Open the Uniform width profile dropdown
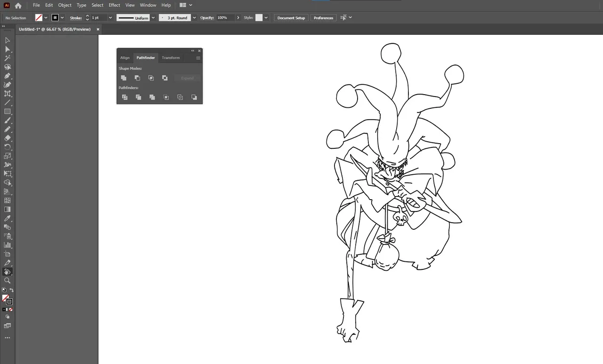Image resolution: width=603 pixels, height=364 pixels. coord(153,18)
